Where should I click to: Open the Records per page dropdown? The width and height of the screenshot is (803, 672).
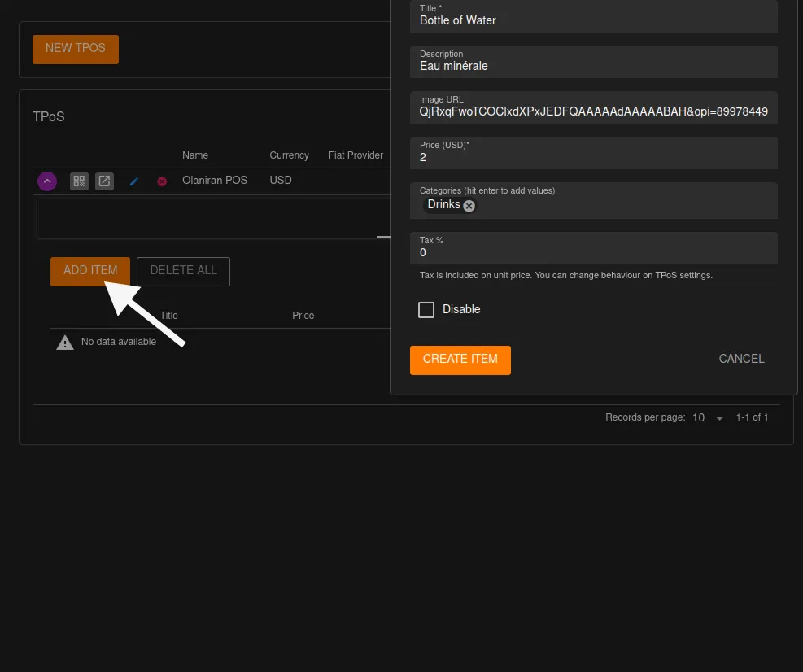[x=708, y=417]
